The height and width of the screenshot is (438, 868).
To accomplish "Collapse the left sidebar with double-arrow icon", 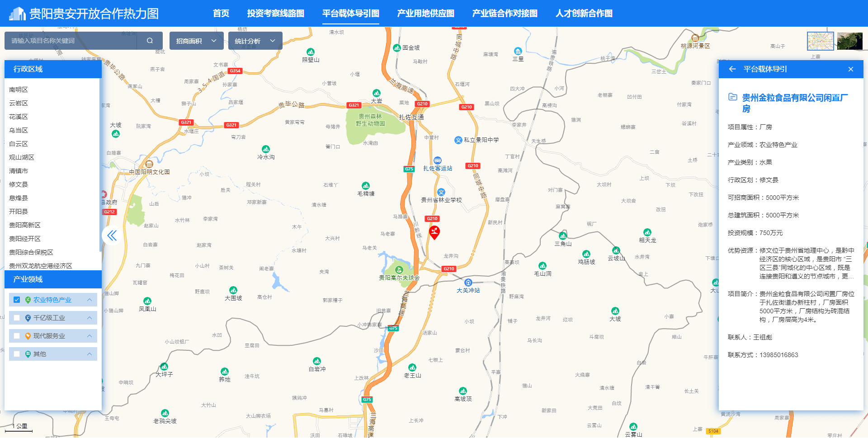I will [112, 235].
